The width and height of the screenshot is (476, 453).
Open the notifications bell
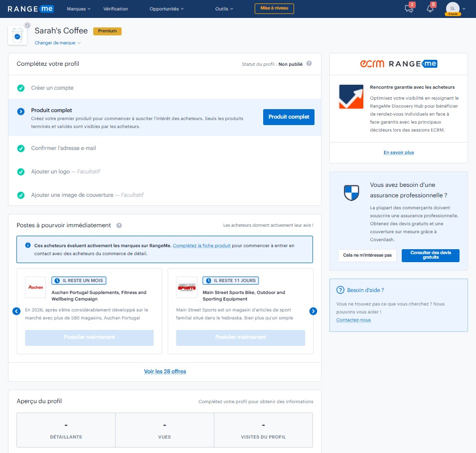(430, 9)
